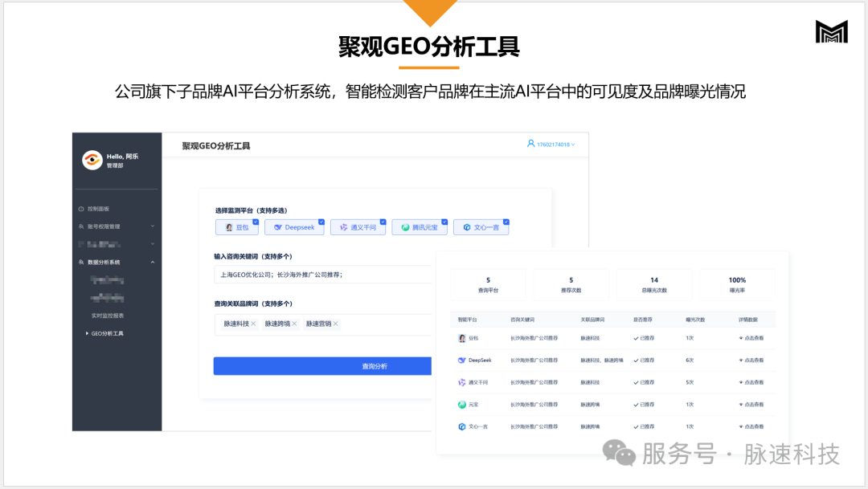
Task: Click the 详情数据 column header
Action: [748, 320]
